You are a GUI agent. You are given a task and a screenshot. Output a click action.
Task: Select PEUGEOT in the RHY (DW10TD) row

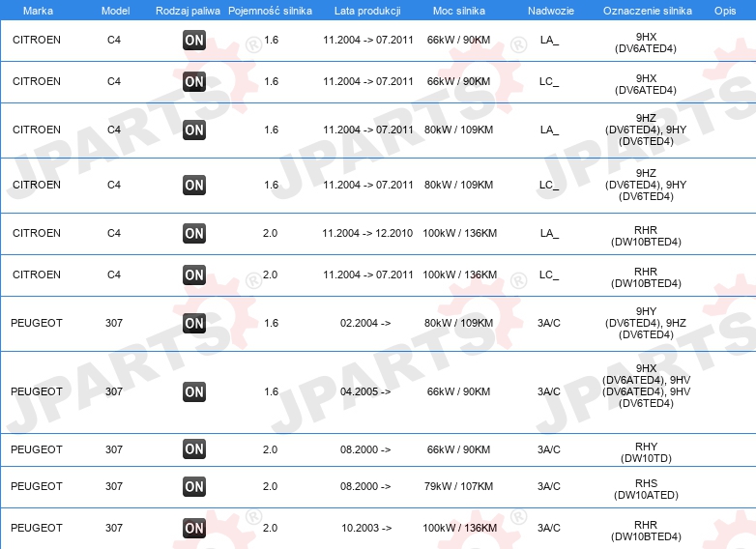(x=37, y=449)
